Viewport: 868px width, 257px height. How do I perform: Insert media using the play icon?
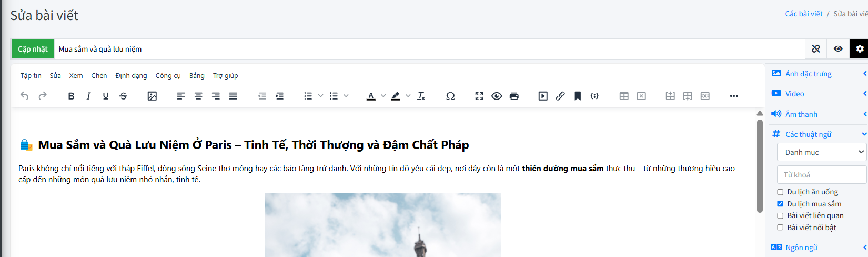coord(543,96)
